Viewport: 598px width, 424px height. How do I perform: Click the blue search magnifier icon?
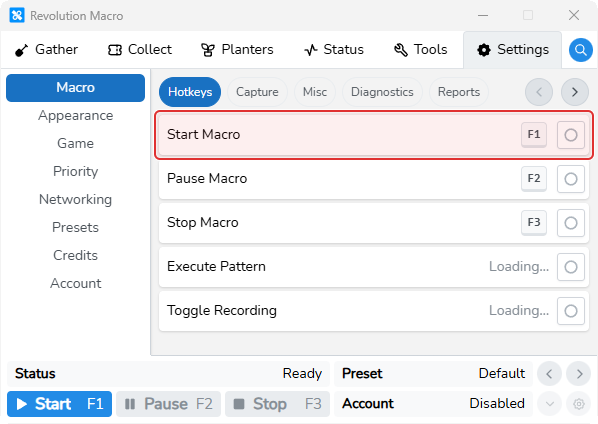pos(580,50)
